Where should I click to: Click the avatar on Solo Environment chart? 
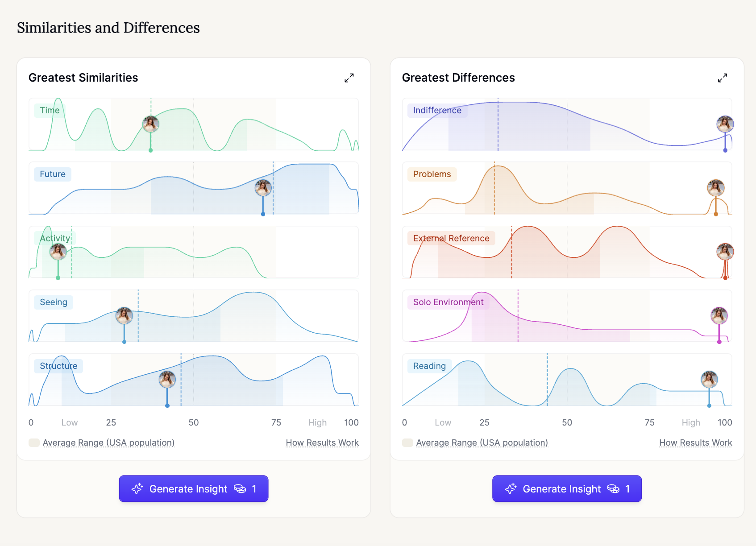pos(719,316)
